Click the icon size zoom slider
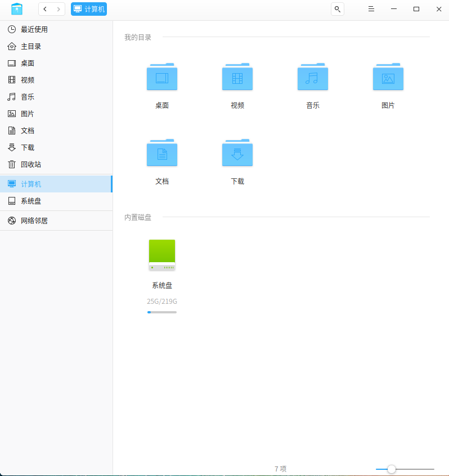 pos(405,469)
